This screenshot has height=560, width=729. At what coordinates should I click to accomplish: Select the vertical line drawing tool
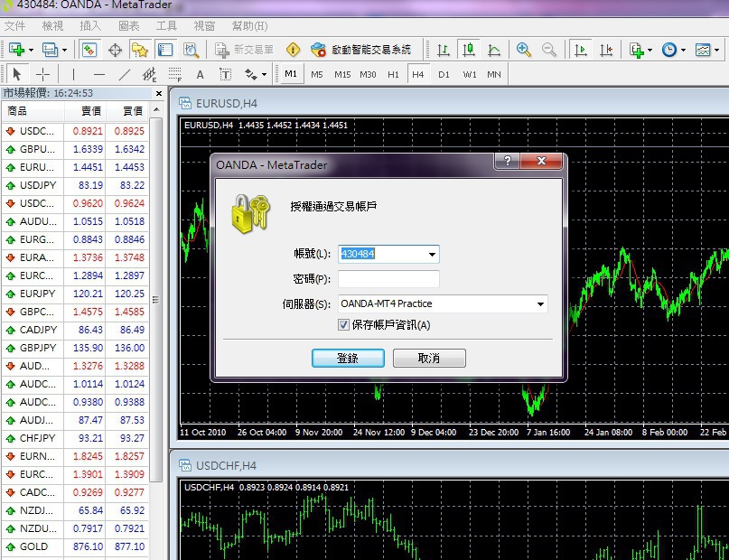pyautogui.click(x=73, y=74)
